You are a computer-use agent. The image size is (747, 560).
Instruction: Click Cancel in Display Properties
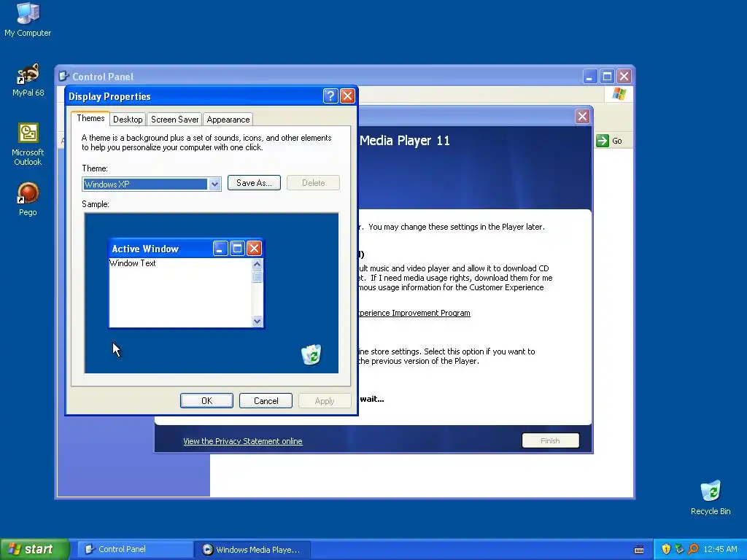266,401
